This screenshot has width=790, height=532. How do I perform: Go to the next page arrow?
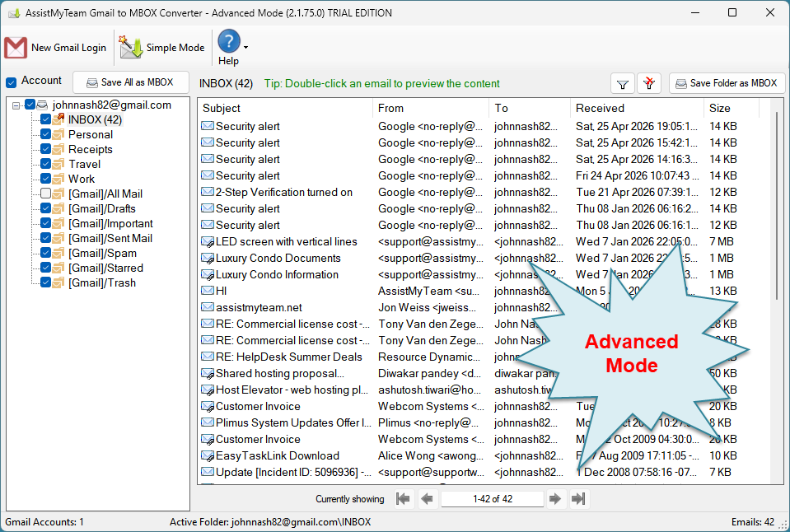tap(555, 498)
